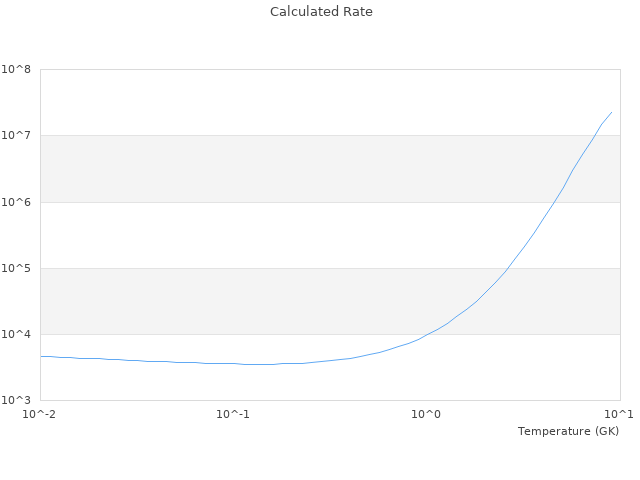Click the 10^8 y-axis label
This screenshot has width=640, height=480.
[x=17, y=70]
